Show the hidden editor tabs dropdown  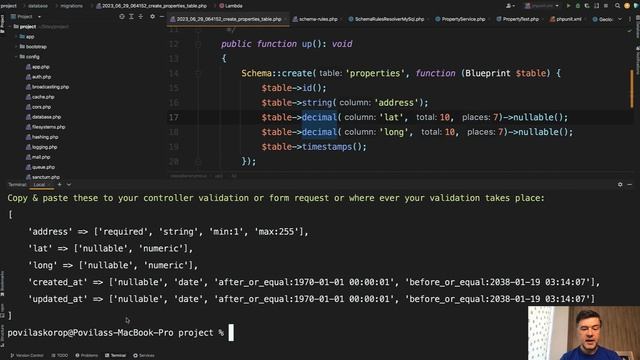620,19
